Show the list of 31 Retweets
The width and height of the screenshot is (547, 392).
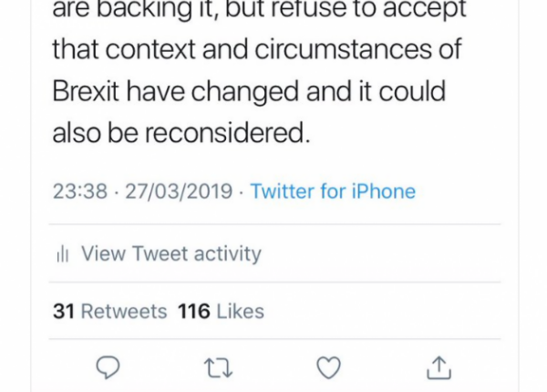(x=109, y=311)
